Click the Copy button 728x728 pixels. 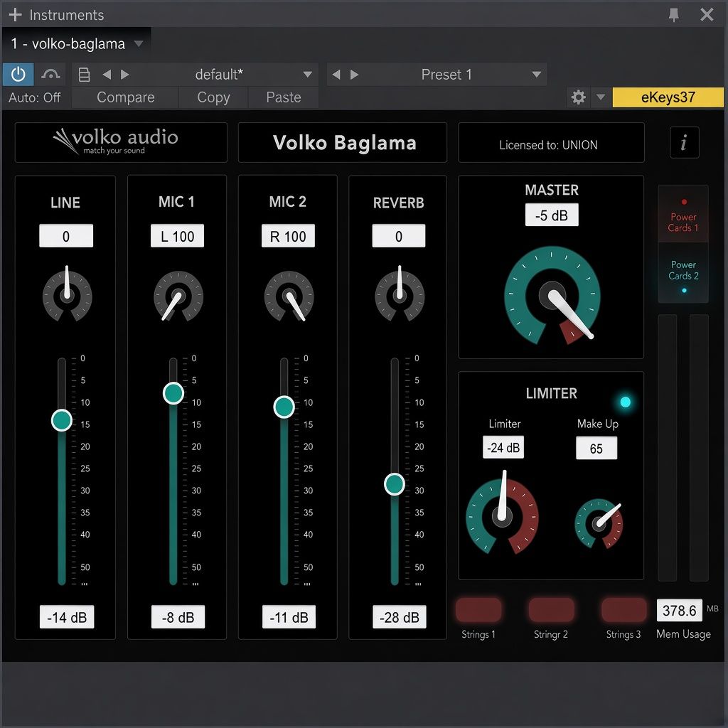pos(213,97)
